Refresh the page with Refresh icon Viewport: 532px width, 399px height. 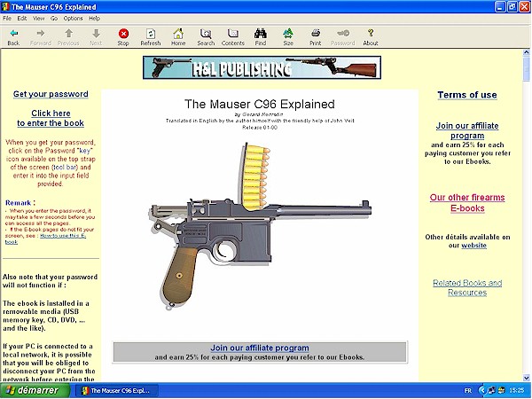tap(151, 34)
